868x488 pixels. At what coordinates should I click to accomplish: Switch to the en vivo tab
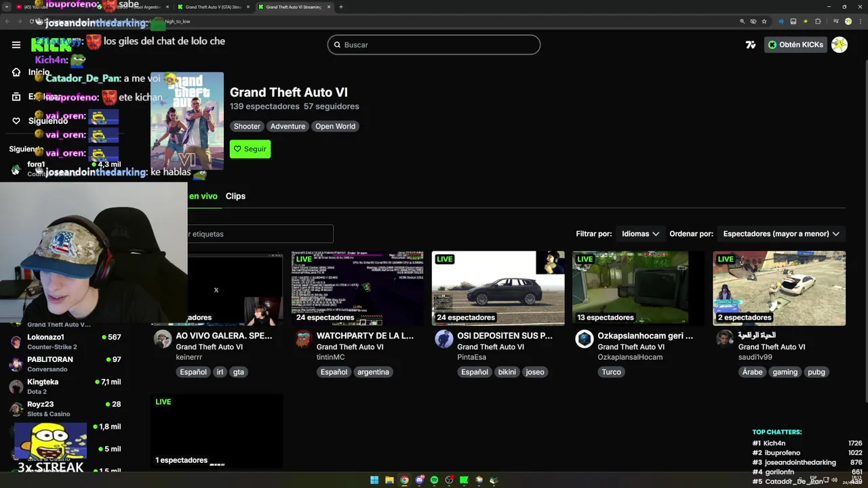click(x=203, y=196)
